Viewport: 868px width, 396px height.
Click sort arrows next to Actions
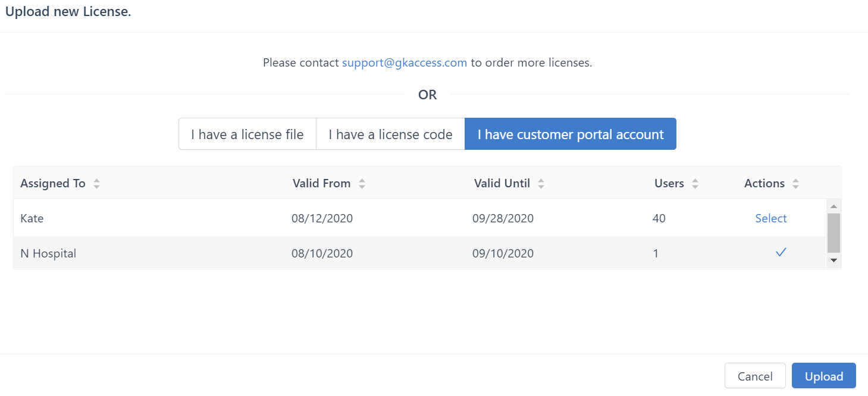(795, 184)
